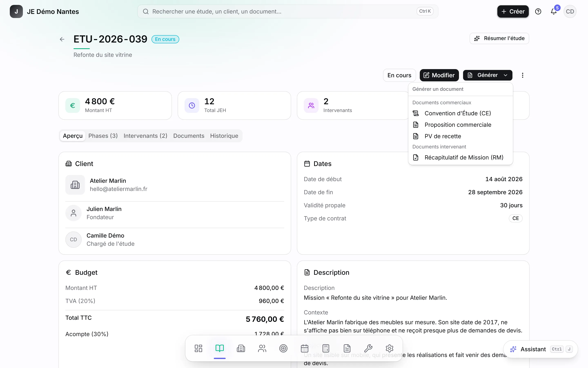Image resolution: width=588 pixels, height=368 pixels.
Task: Click the JE Démo Nantes logo
Action: 16,11
